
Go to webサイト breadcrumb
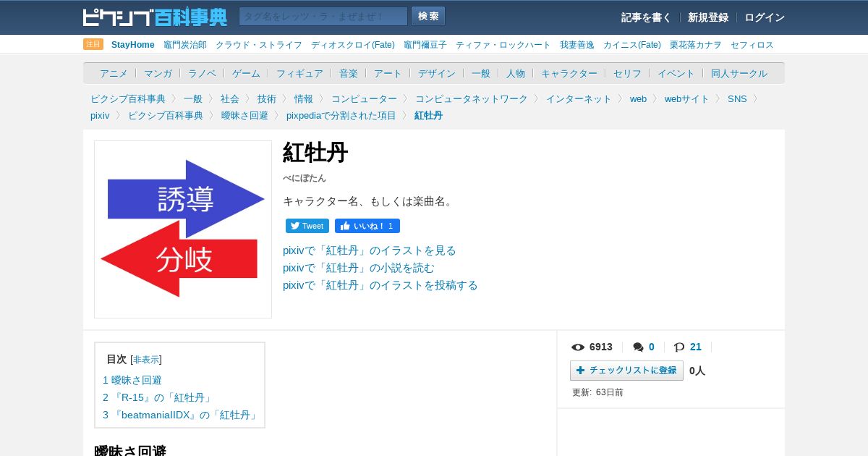point(687,99)
